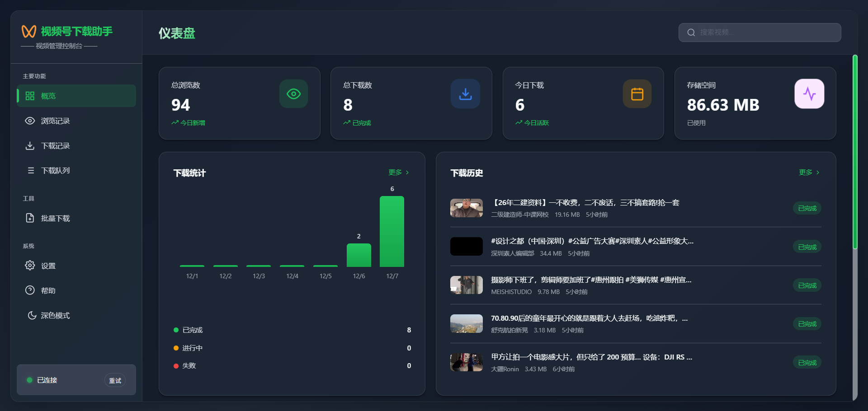Click the 搜索视频 search field
This screenshot has width=868, height=411.
(759, 33)
